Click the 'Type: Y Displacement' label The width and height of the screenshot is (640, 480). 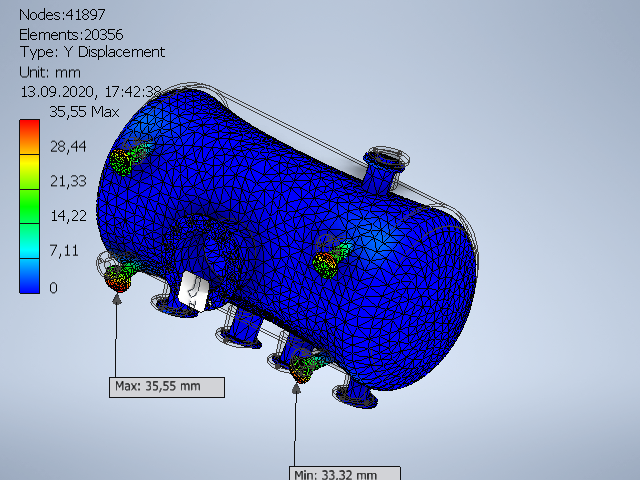tap(92, 52)
